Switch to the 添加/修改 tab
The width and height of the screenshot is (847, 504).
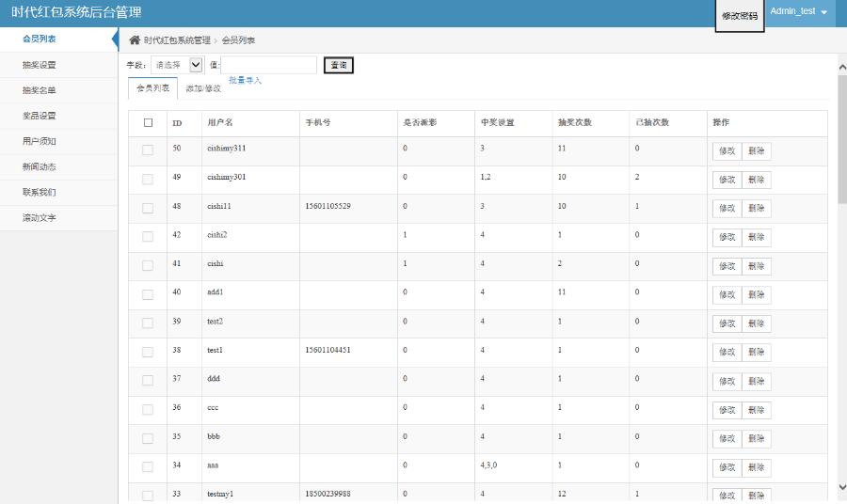click(203, 88)
